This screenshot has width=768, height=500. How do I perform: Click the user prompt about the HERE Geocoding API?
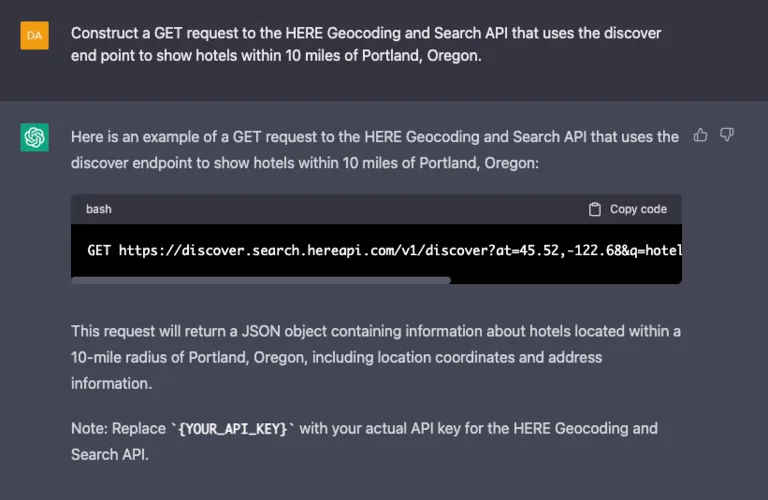366,44
